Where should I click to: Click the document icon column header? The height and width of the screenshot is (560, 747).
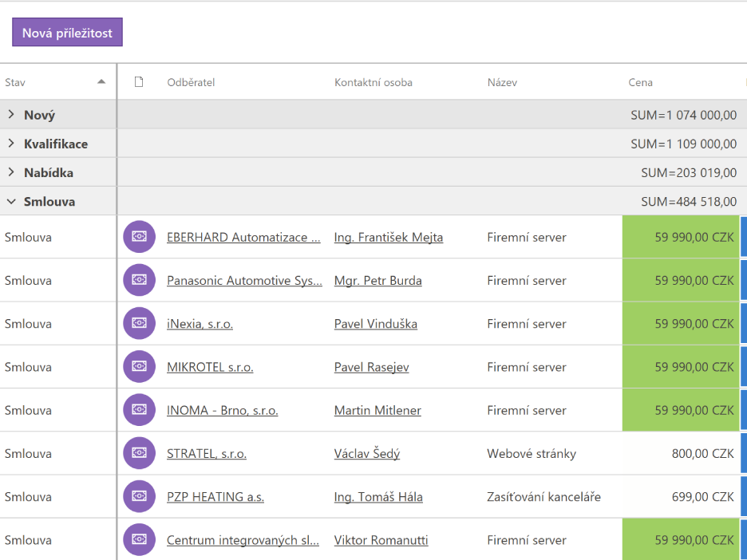(139, 82)
